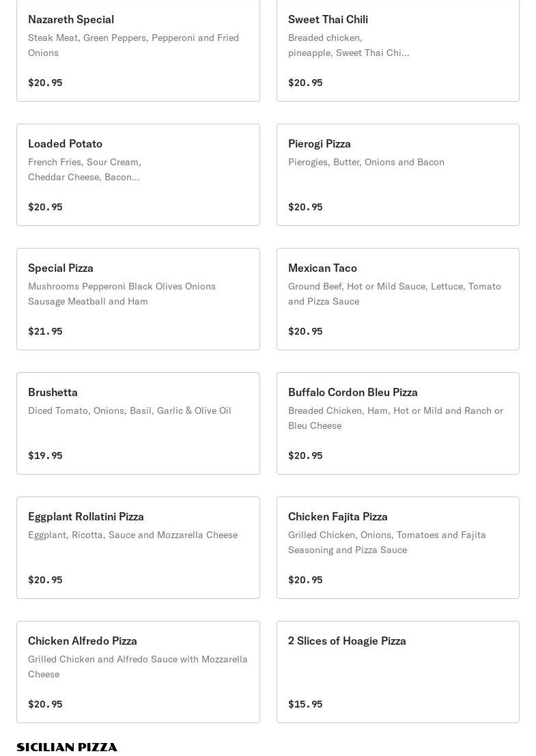The width and height of the screenshot is (536, 756).
Task: Click the $19.95 Brushetta price
Action: (x=45, y=456)
